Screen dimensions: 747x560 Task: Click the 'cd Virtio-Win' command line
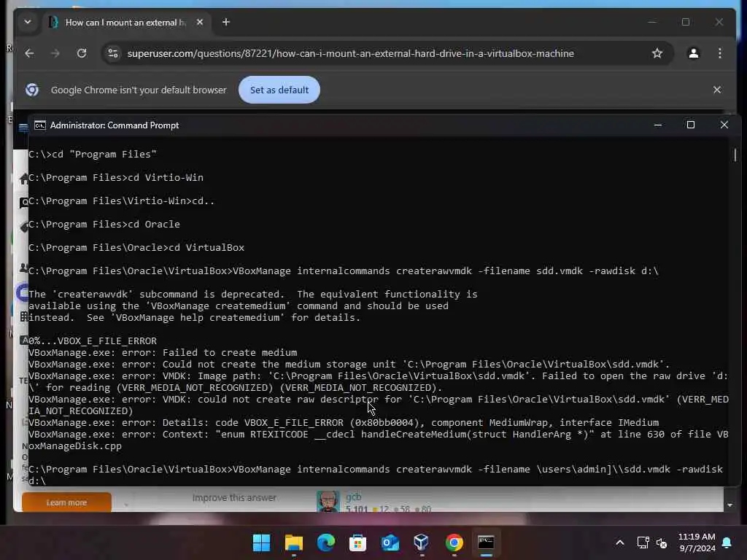point(116,178)
